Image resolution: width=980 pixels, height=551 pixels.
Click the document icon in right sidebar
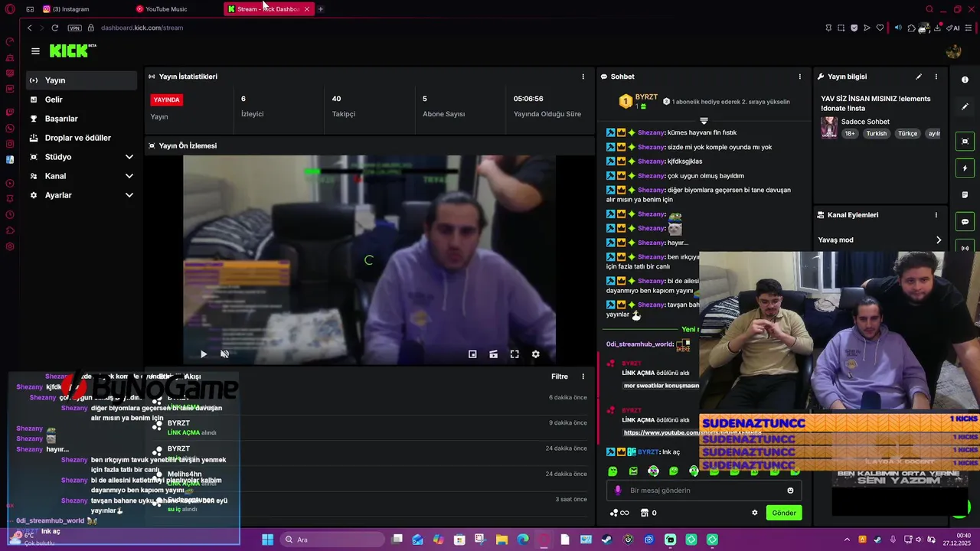click(965, 195)
